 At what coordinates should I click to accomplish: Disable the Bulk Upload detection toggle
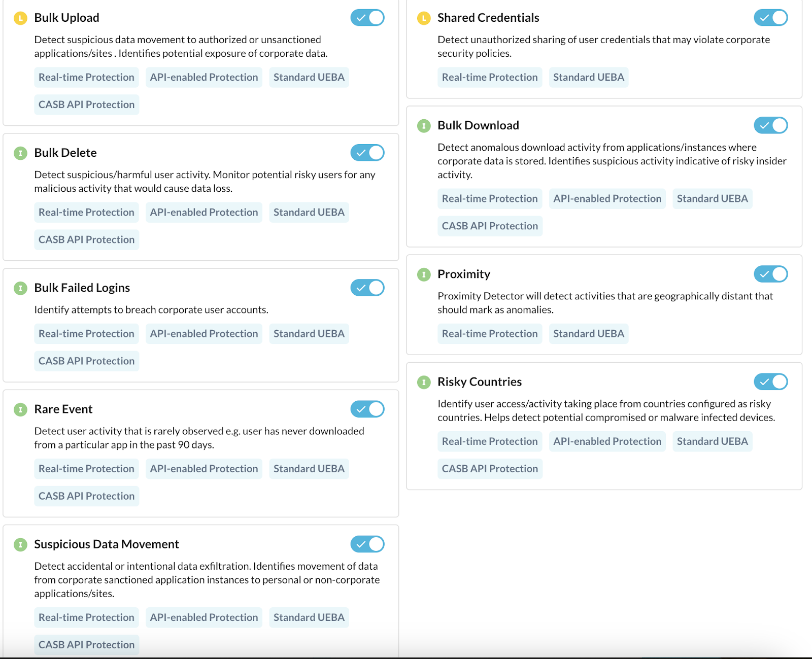367,18
